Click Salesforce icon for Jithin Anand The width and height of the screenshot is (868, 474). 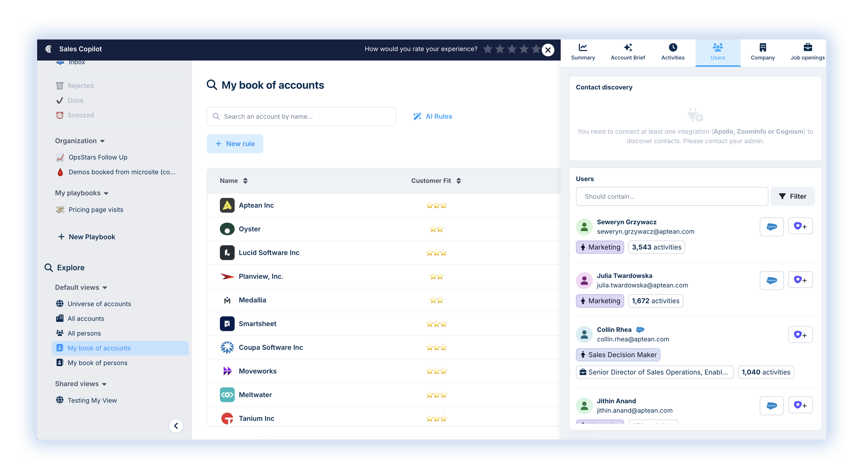pyautogui.click(x=771, y=406)
